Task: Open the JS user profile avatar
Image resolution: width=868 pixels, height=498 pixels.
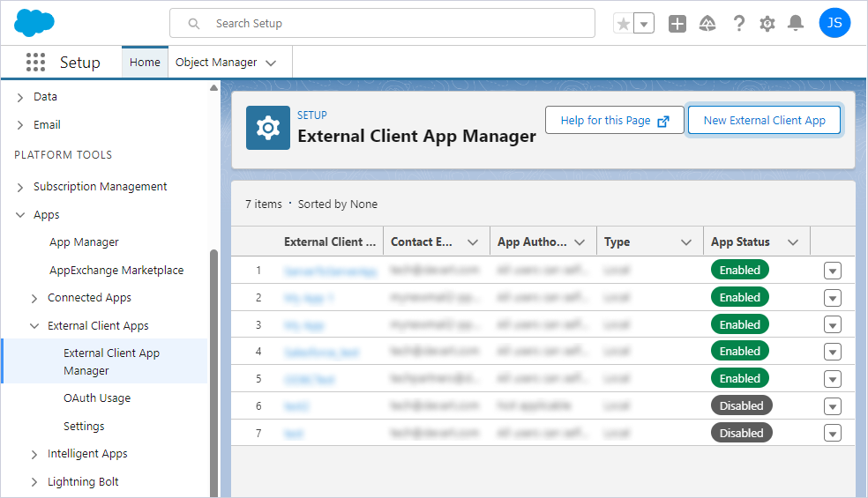Action: [834, 23]
